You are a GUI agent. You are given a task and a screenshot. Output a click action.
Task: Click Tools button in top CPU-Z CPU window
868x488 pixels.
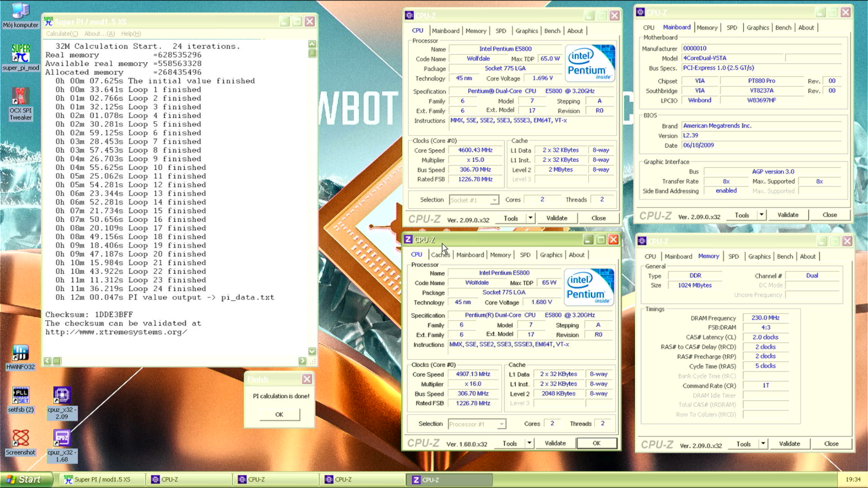[x=511, y=218]
